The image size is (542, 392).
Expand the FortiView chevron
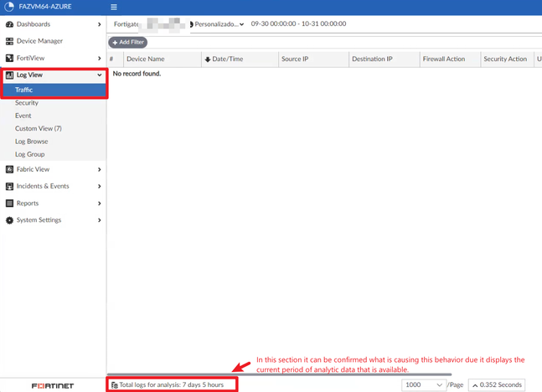coord(100,58)
